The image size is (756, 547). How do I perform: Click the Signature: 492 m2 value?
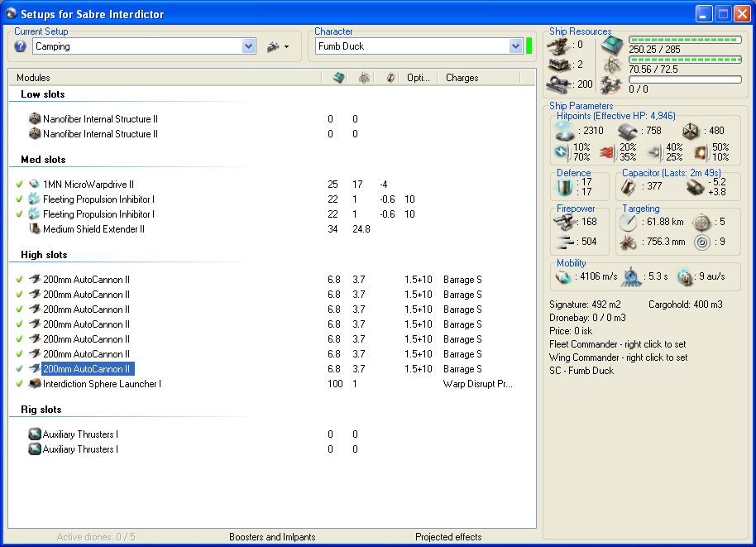[585, 305]
